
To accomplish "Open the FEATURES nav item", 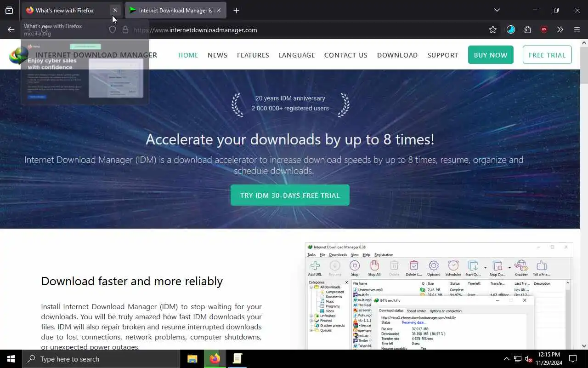I will pos(253,55).
